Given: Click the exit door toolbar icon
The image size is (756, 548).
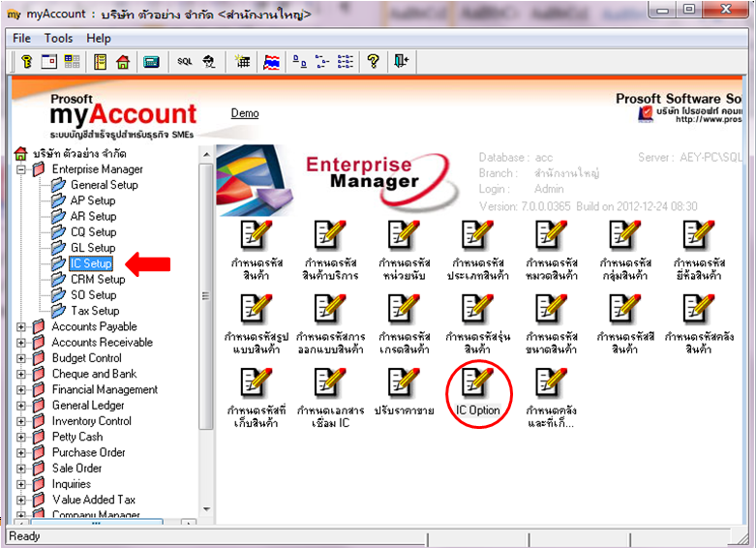Looking at the screenshot, I should (401, 62).
